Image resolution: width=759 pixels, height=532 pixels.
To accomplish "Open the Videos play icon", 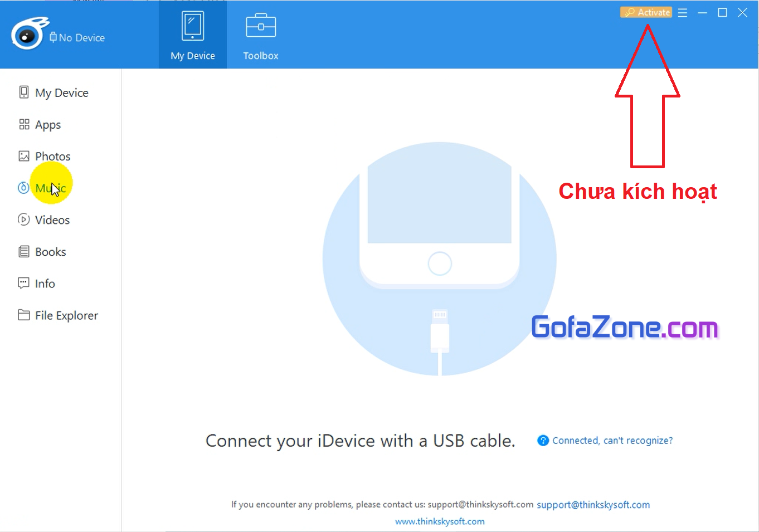I will 23,219.
